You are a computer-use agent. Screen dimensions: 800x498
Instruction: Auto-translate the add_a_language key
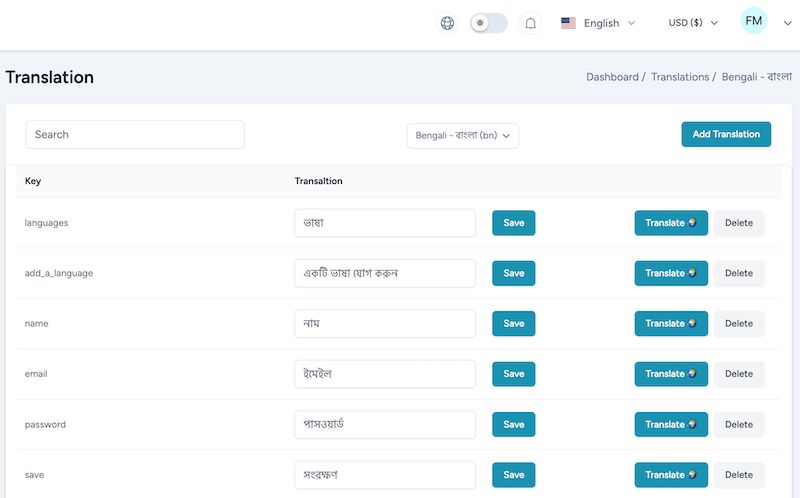point(671,273)
